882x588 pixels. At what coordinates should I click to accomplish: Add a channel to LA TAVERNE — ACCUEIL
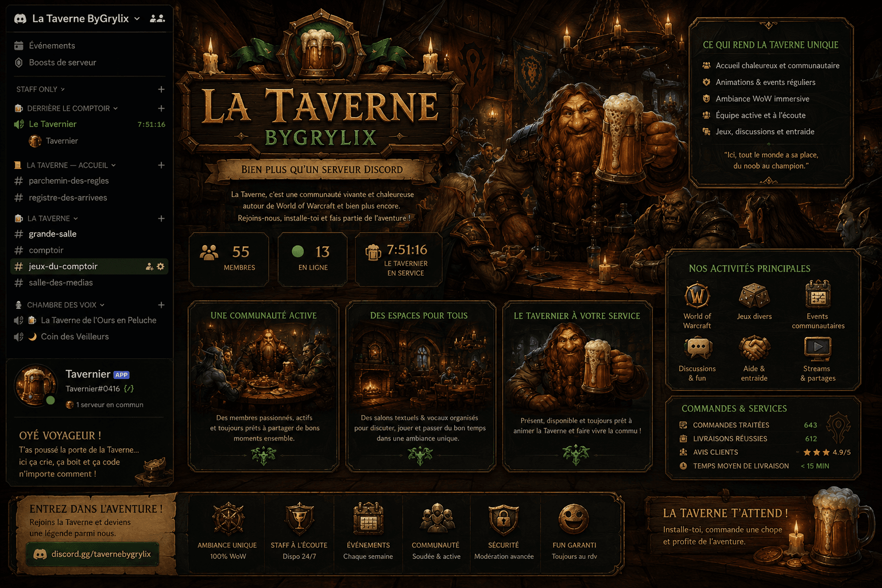pyautogui.click(x=161, y=165)
